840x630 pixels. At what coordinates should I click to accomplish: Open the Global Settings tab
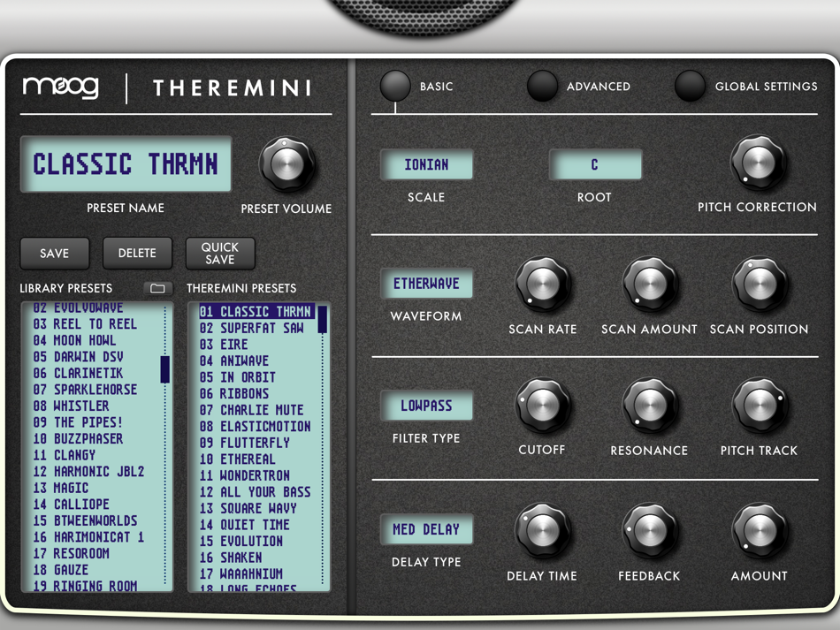click(x=690, y=86)
